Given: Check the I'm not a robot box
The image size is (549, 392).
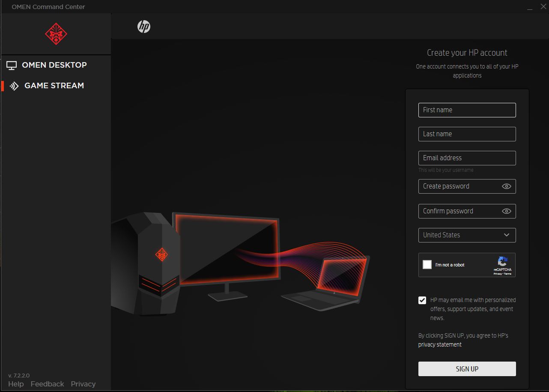Looking at the screenshot, I should tap(427, 265).
